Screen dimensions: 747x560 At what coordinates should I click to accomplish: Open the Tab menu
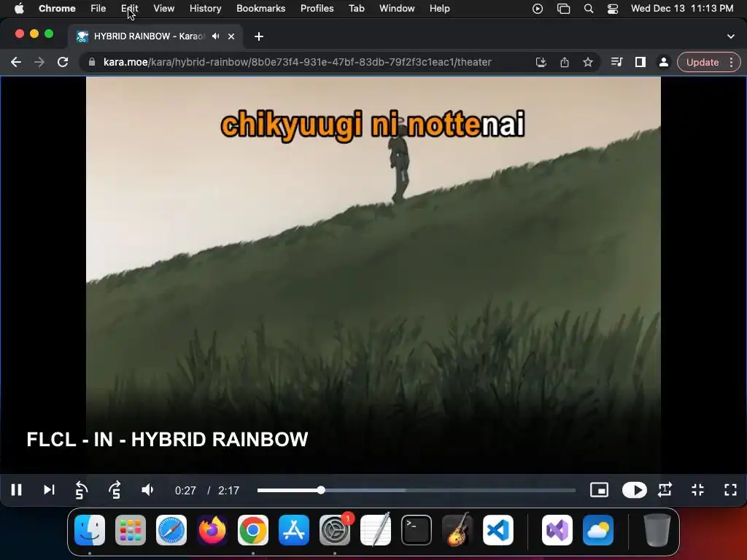pos(356,9)
